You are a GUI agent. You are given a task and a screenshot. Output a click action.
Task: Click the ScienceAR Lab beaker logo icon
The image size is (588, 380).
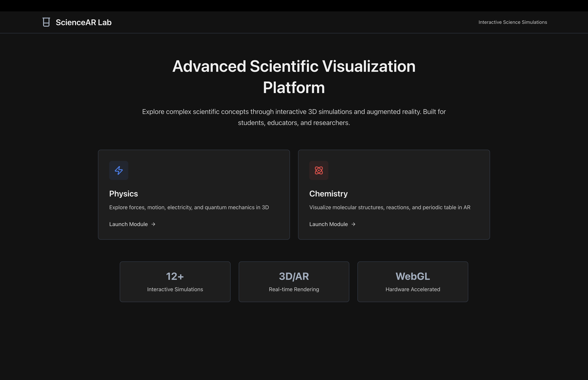point(46,22)
